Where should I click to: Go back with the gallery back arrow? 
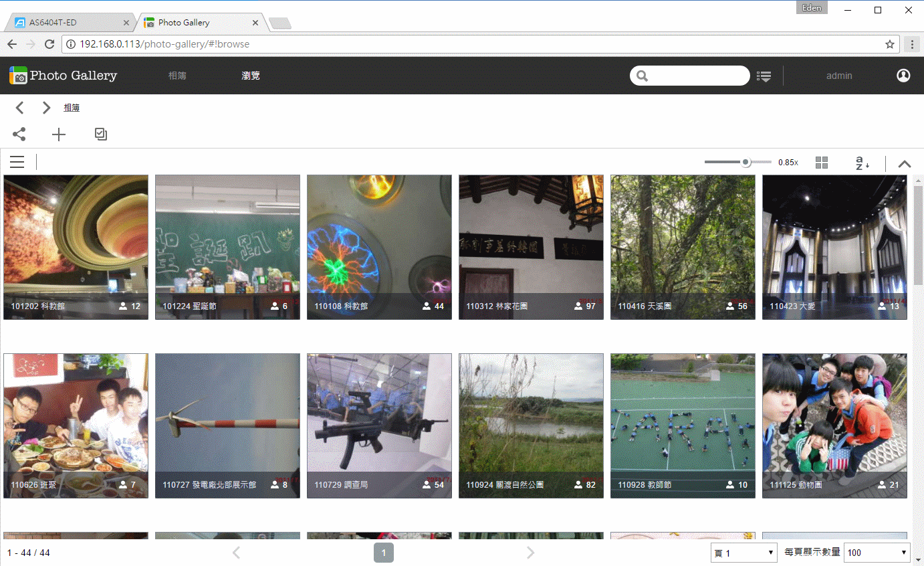(20, 108)
